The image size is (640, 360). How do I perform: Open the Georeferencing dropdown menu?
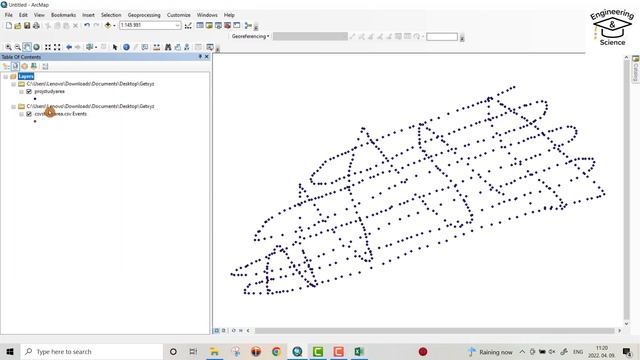[250, 36]
